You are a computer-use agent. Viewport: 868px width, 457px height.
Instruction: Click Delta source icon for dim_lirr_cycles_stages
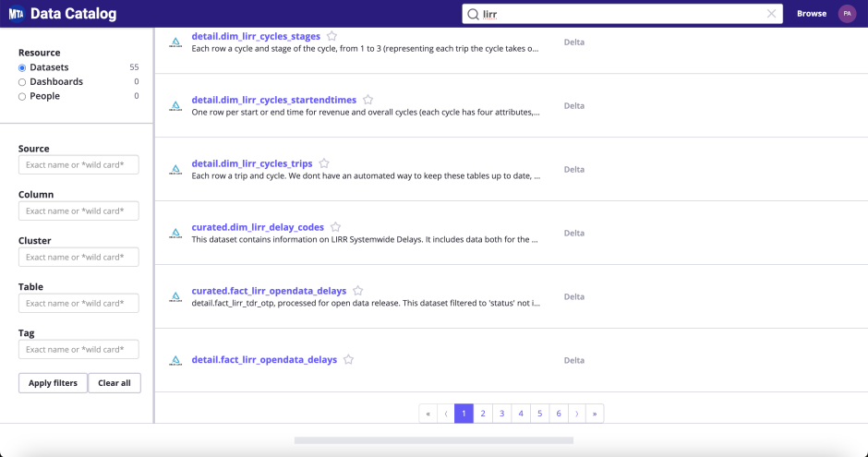175,42
